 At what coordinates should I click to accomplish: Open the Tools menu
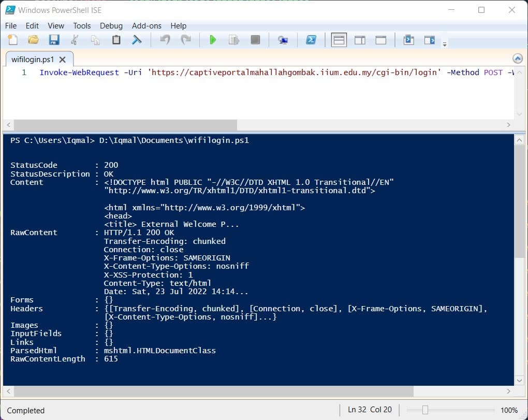pos(82,25)
